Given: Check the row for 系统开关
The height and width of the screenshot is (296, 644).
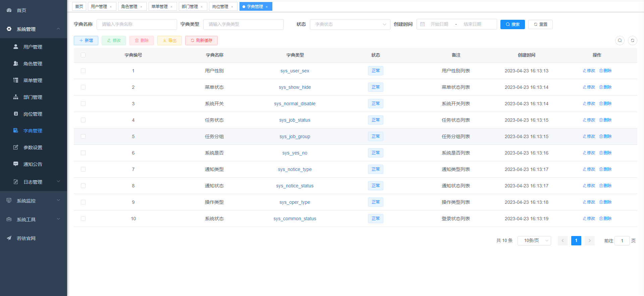Looking at the screenshot, I should click(83, 104).
